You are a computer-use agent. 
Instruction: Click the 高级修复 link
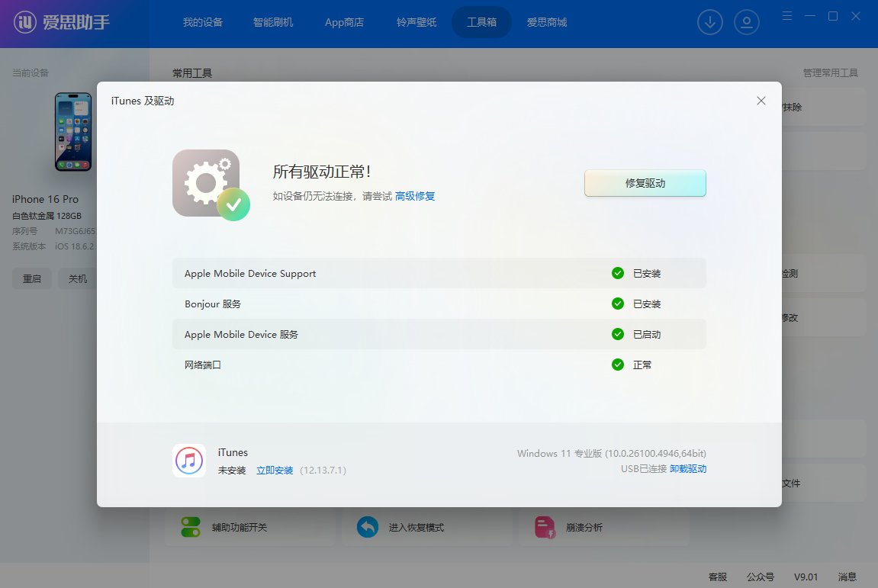coord(415,196)
